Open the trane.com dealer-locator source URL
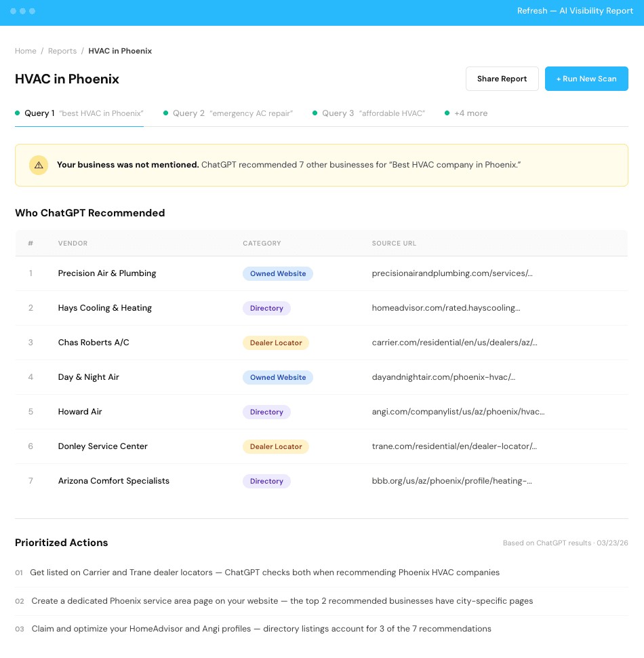644x658 pixels. 454,446
